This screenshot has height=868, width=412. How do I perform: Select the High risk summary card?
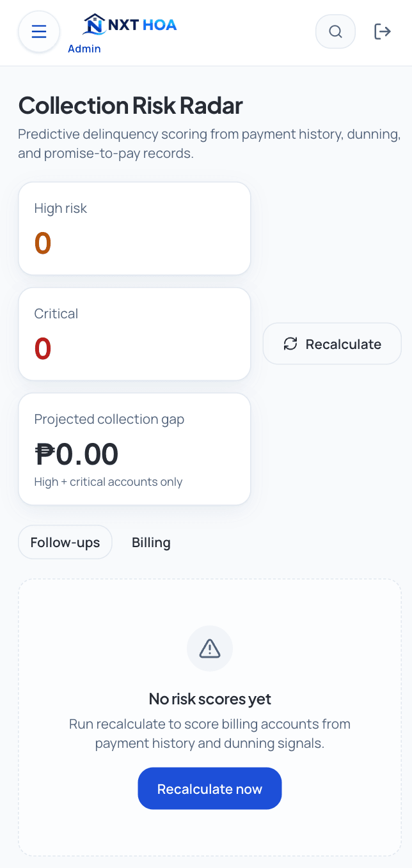click(134, 229)
